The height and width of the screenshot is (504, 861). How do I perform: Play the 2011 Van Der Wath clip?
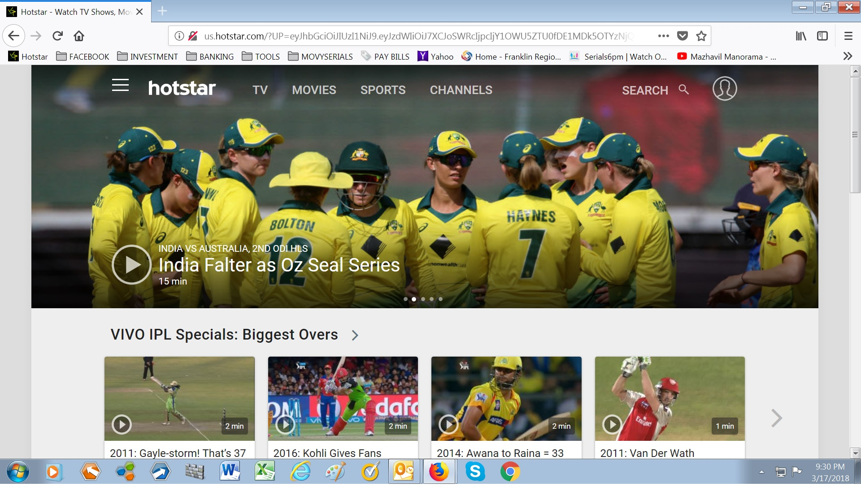(x=612, y=424)
